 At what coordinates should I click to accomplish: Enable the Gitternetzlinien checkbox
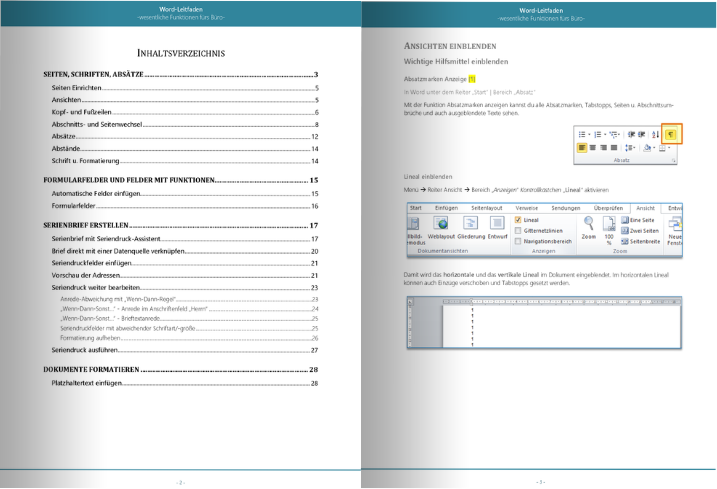tap(518, 230)
